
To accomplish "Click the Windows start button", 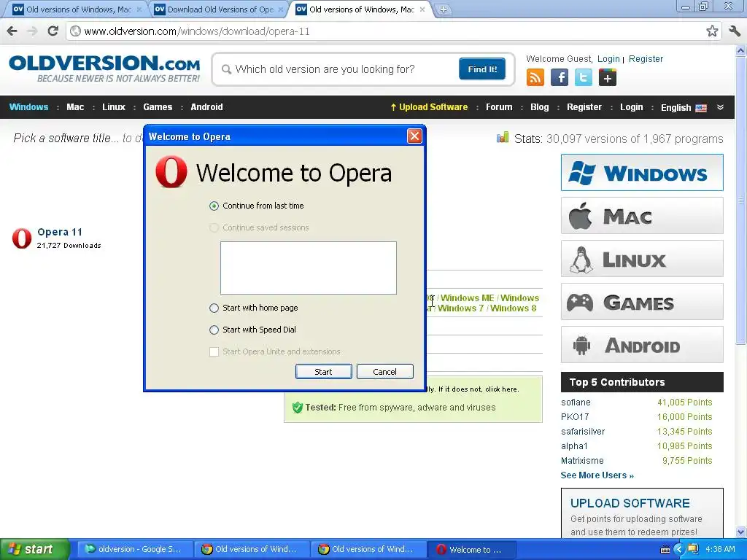I will pos(34,550).
